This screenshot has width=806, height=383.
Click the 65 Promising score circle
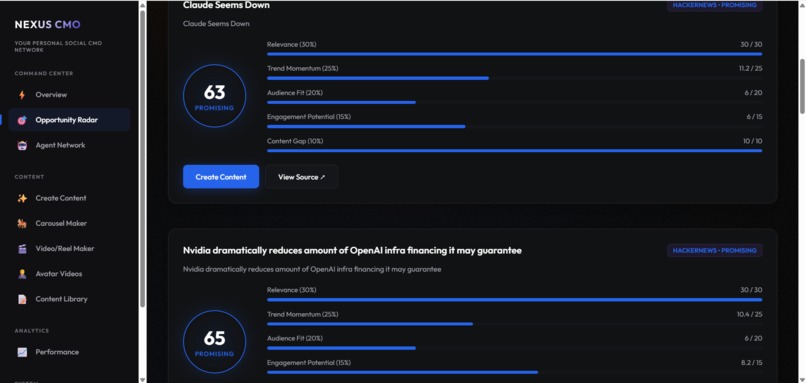214,342
